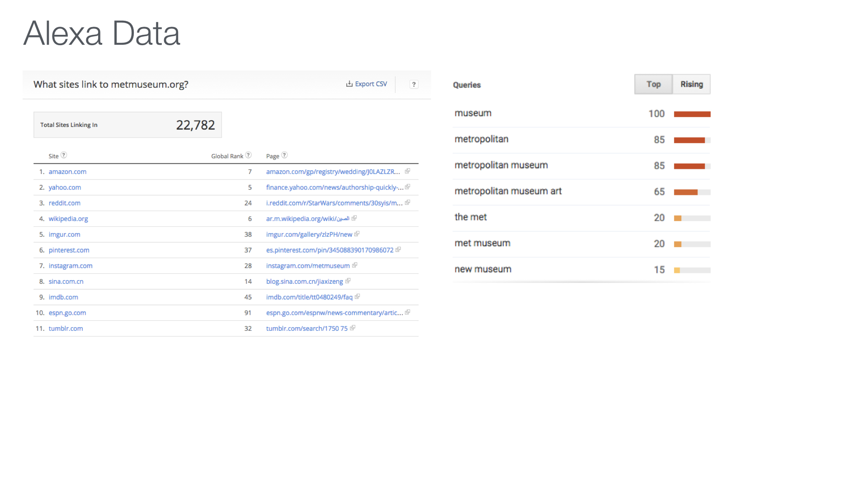Image resolution: width=868 pixels, height=488 pixels.
Task: Open external link icon for amazon.com page
Action: click(407, 171)
